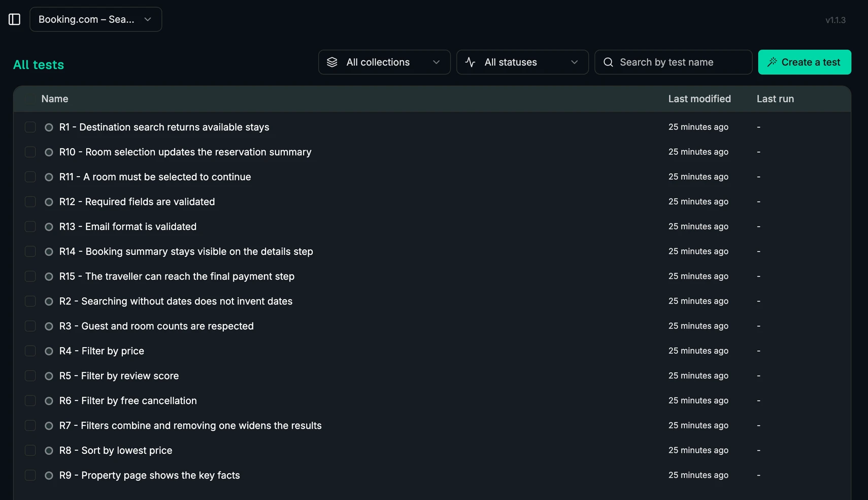The width and height of the screenshot is (868, 500).
Task: Toggle the sidebar panel icon
Action: (x=14, y=19)
